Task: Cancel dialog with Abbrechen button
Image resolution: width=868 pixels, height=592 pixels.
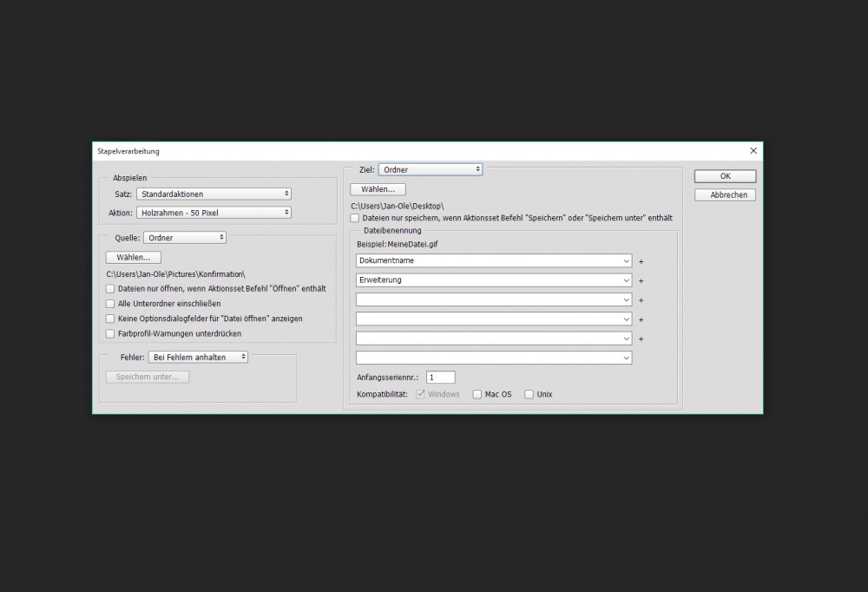Action: [725, 195]
